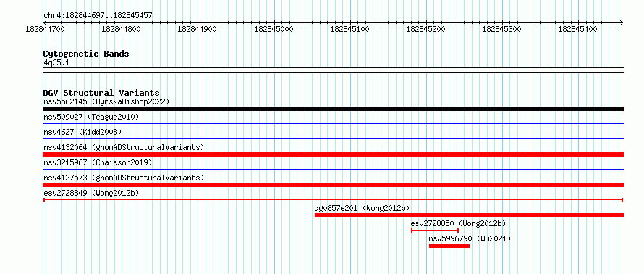
Task: Open variant esv2728849 (Wong2012b) label
Action: 91,193
